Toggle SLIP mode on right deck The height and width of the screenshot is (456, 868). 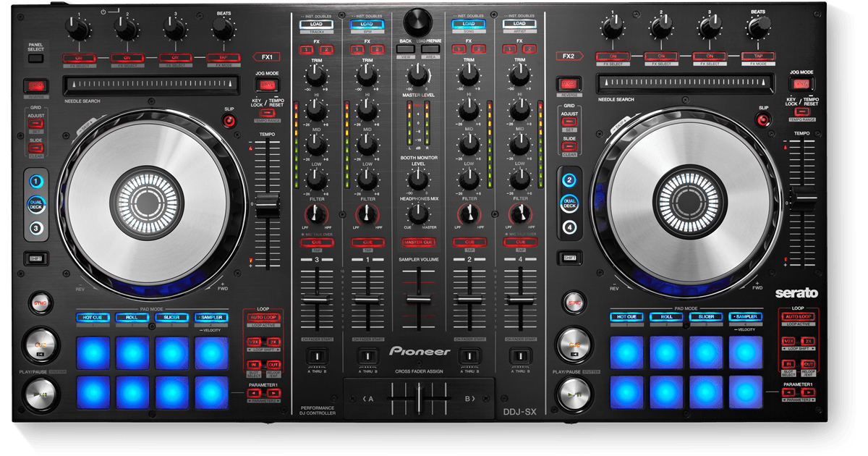[x=763, y=121]
